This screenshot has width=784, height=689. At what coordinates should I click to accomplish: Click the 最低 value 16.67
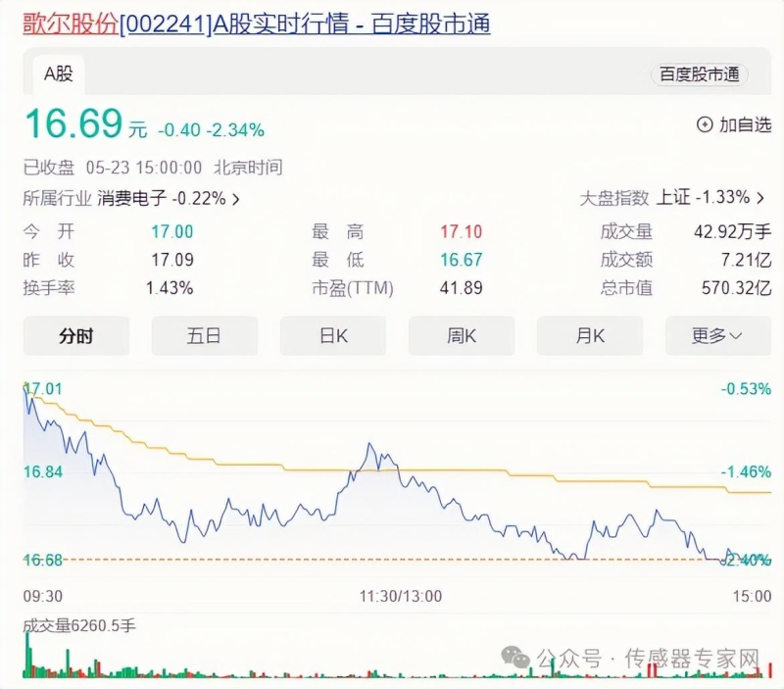(461, 260)
